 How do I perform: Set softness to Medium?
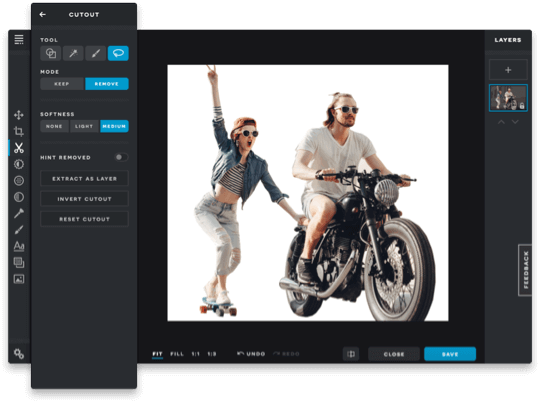coord(114,126)
